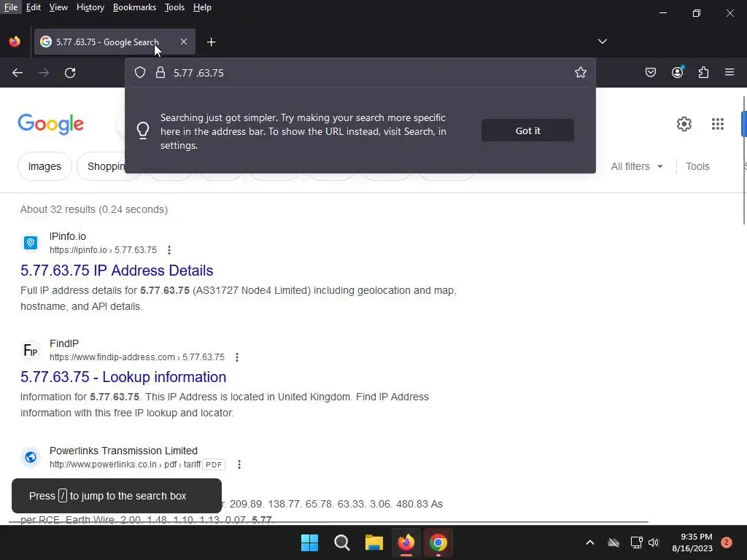Screen dimensions: 747x560
Task: Click the About 32 results count text
Action: click(x=94, y=209)
